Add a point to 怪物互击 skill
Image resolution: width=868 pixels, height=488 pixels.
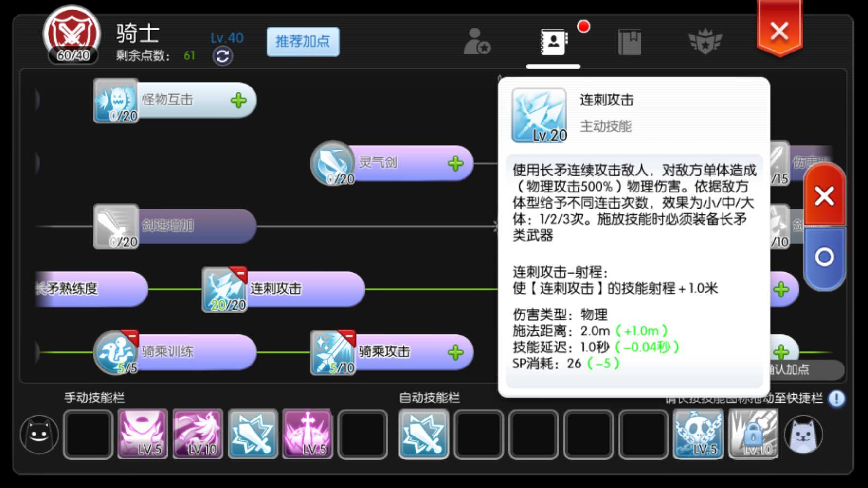pyautogui.click(x=238, y=101)
